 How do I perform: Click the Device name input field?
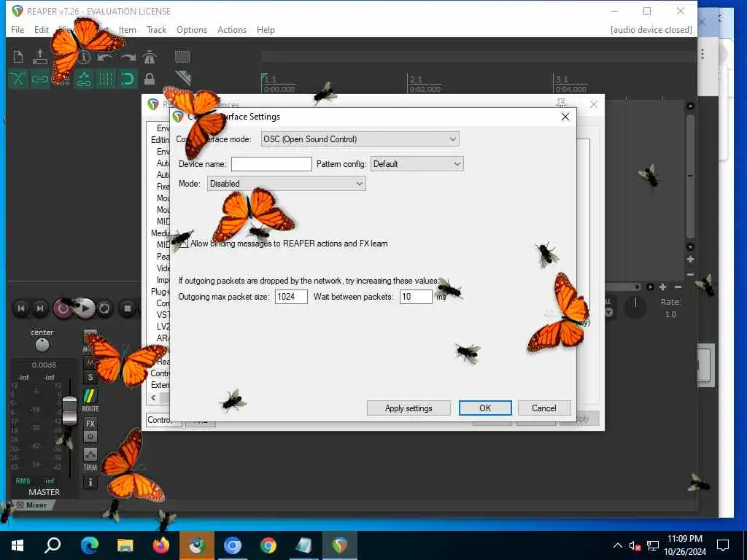point(271,164)
